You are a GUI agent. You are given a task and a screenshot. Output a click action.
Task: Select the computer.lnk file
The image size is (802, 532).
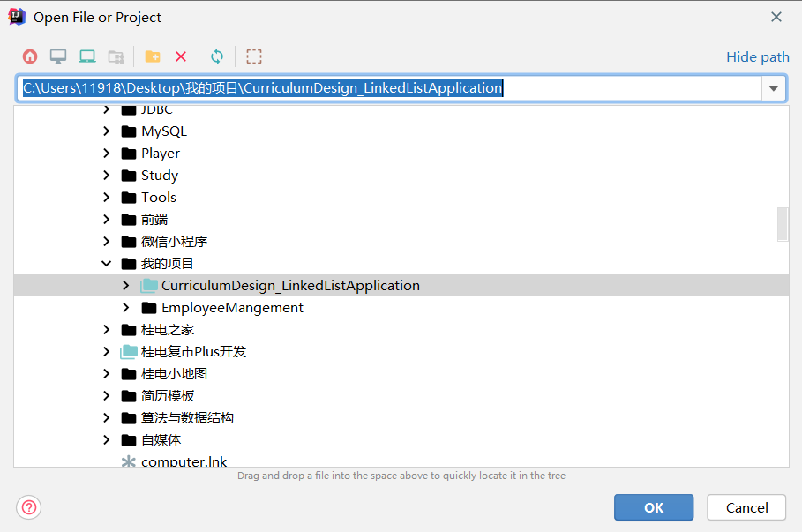(401, 461)
